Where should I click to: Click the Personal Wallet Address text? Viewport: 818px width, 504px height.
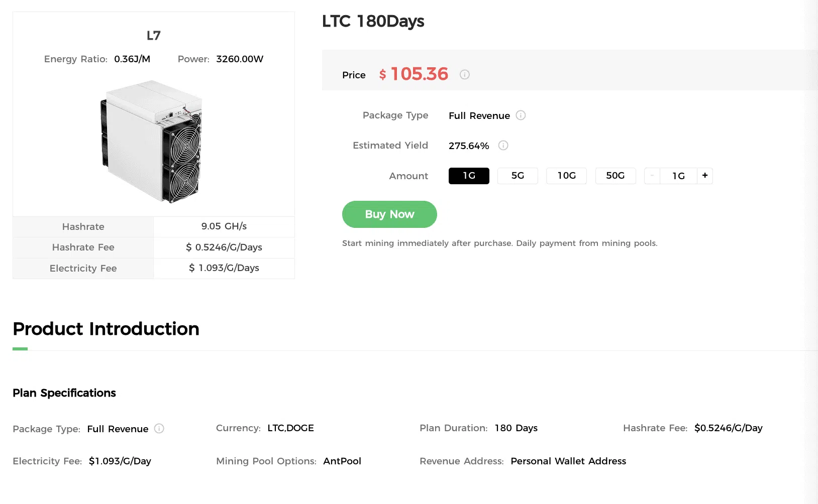pyautogui.click(x=568, y=461)
